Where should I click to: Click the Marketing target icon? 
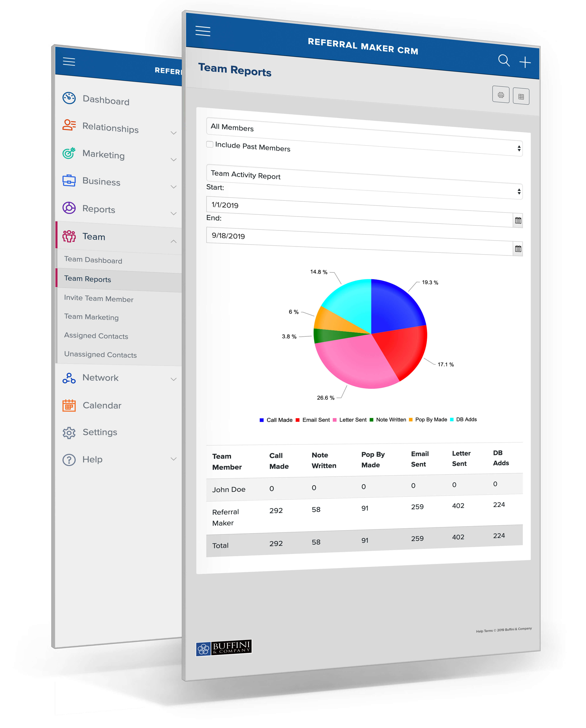69,153
